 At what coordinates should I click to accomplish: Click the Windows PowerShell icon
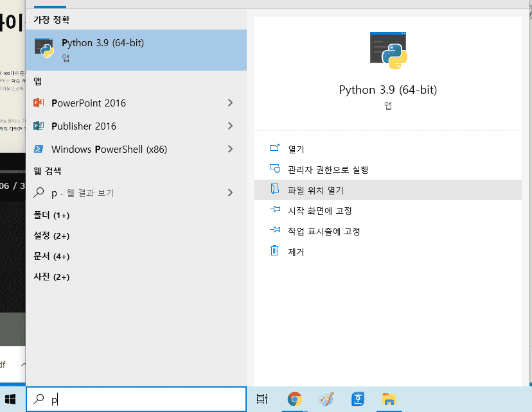point(39,149)
